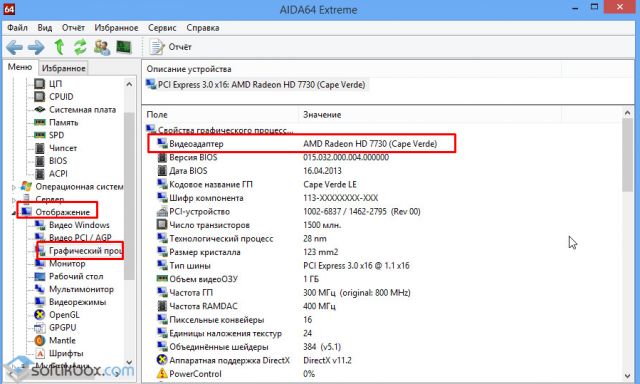
Task: Click the green Up arrow toolbar icon
Action: coord(60,47)
